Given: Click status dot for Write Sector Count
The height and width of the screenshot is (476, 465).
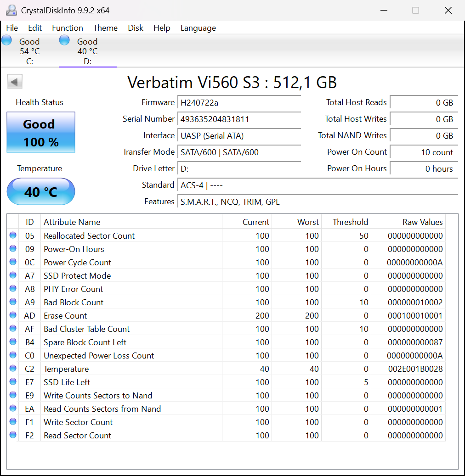Looking at the screenshot, I should point(13,422).
